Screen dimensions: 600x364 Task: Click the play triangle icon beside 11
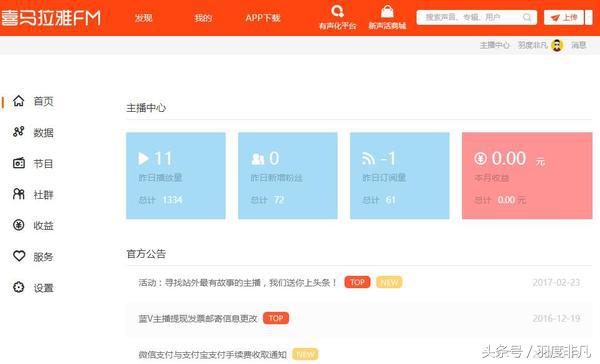(143, 158)
